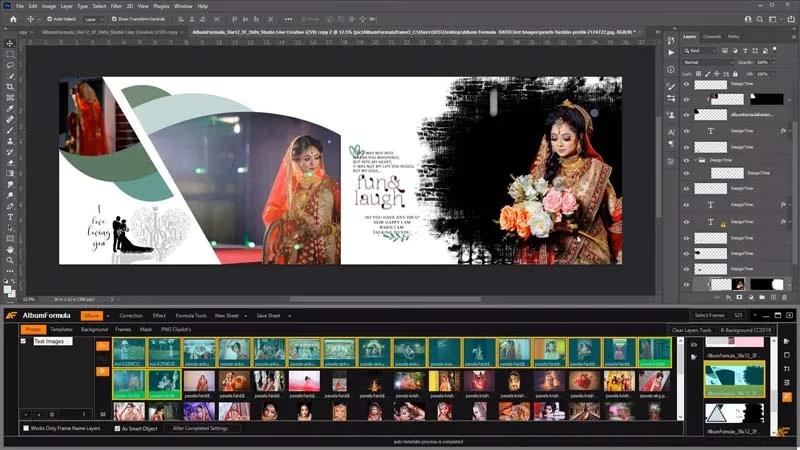Screen dimensions: 800x450
Task: Click the Clear Layers Tools button
Action: click(691, 330)
